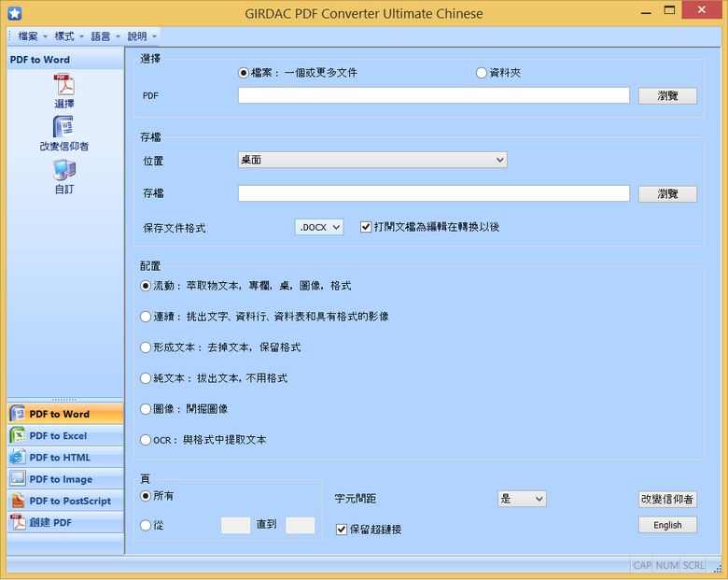Click the Create PDF icon
The image size is (728, 580).
[18, 522]
